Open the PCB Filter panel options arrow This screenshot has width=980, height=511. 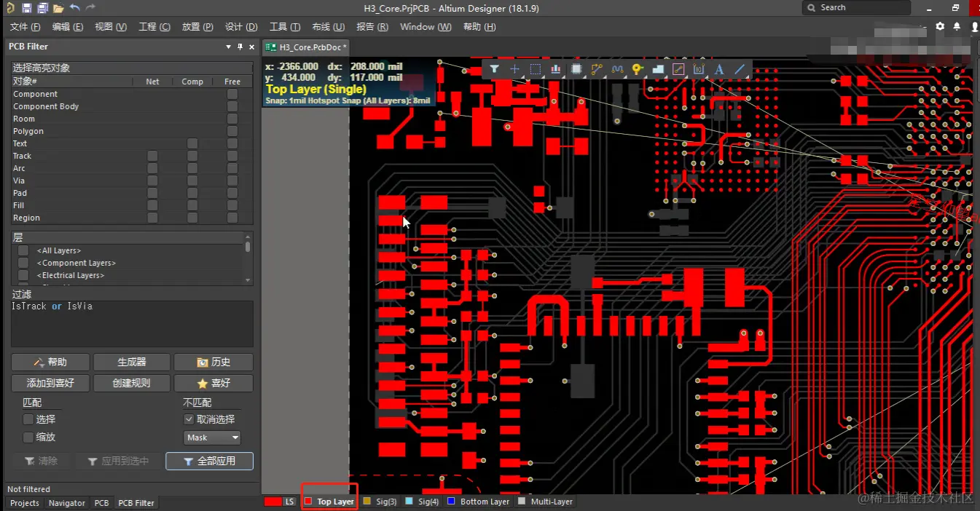[x=228, y=47]
